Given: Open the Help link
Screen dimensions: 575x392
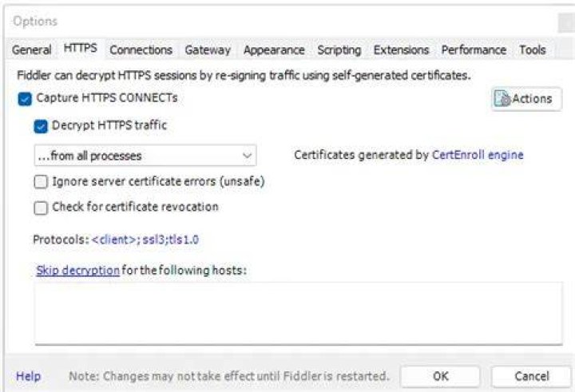Looking at the screenshot, I should pos(28,376).
